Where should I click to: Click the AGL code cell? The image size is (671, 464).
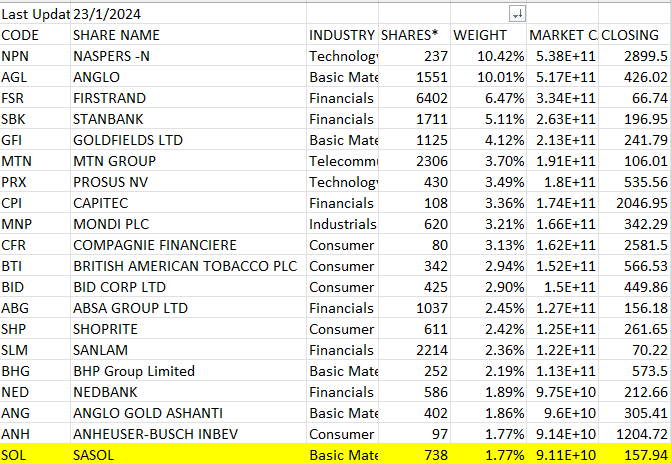(35, 77)
